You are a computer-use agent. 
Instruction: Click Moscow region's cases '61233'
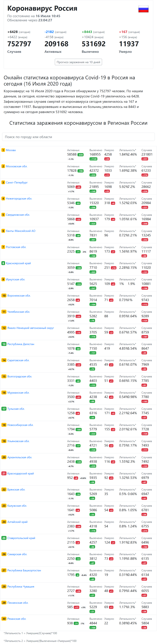click(146, 171)
